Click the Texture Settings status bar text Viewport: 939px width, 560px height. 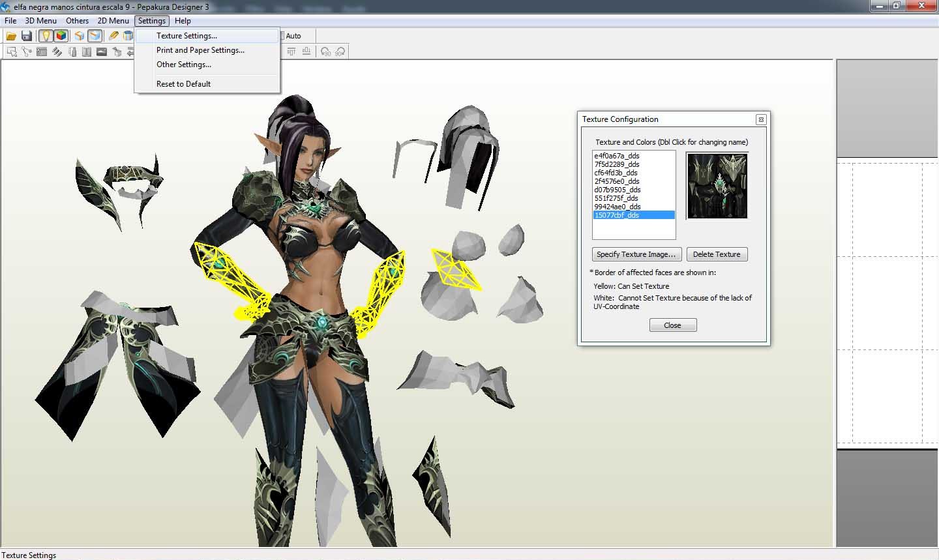[29, 555]
